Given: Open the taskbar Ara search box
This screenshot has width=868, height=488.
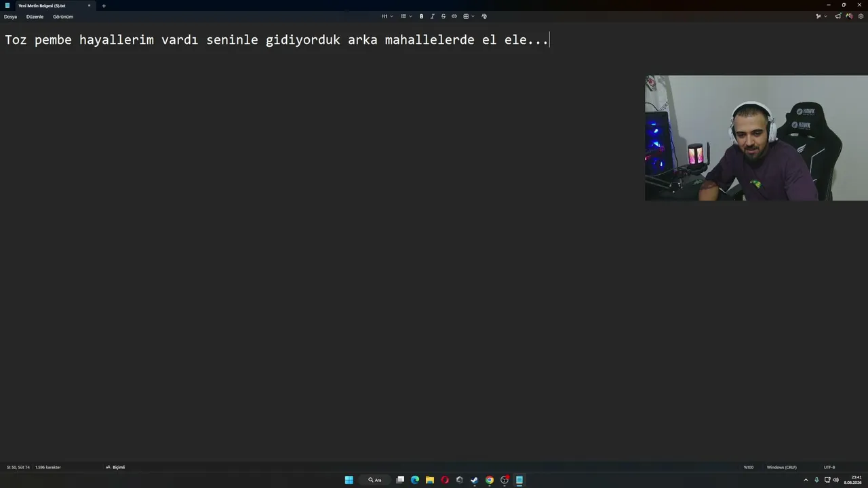Looking at the screenshot, I should [375, 480].
